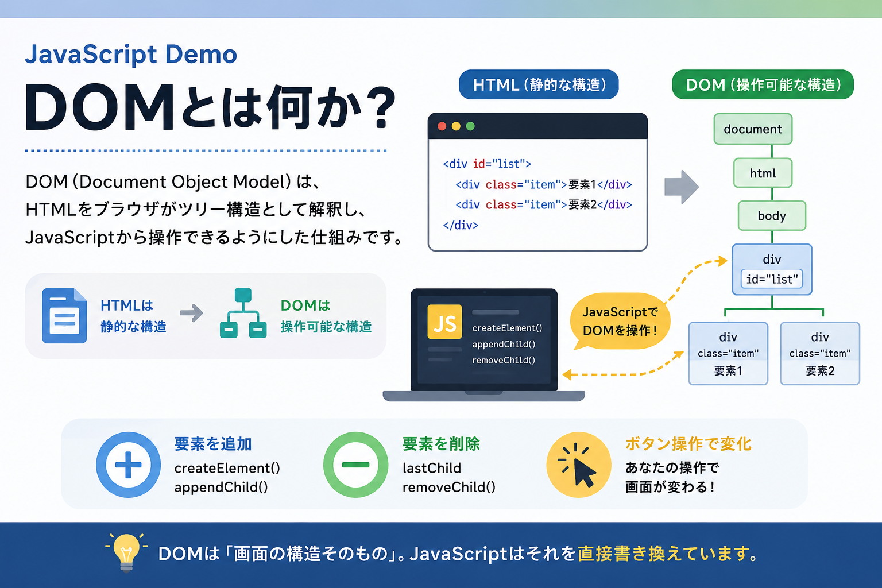This screenshot has height=588, width=882.
Task: Click the code line containing 要素2
Action: pyautogui.click(x=544, y=204)
